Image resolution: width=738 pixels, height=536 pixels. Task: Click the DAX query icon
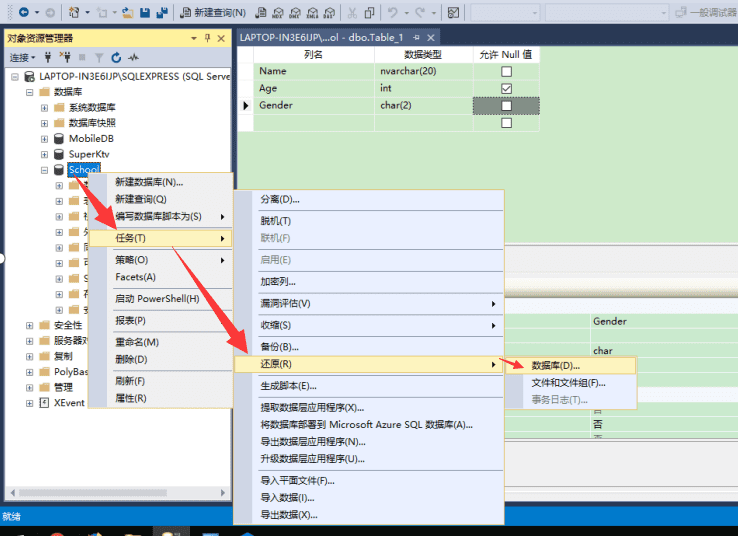pos(329,12)
